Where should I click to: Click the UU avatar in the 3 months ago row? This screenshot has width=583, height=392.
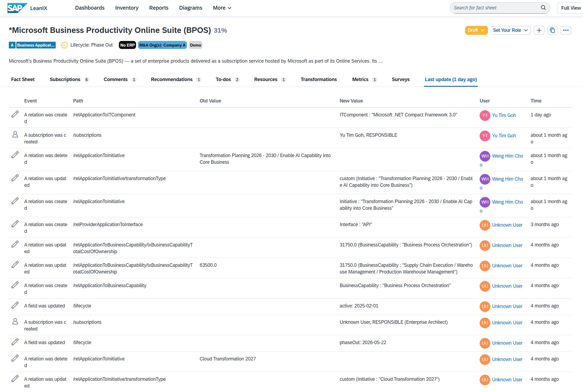(x=485, y=225)
